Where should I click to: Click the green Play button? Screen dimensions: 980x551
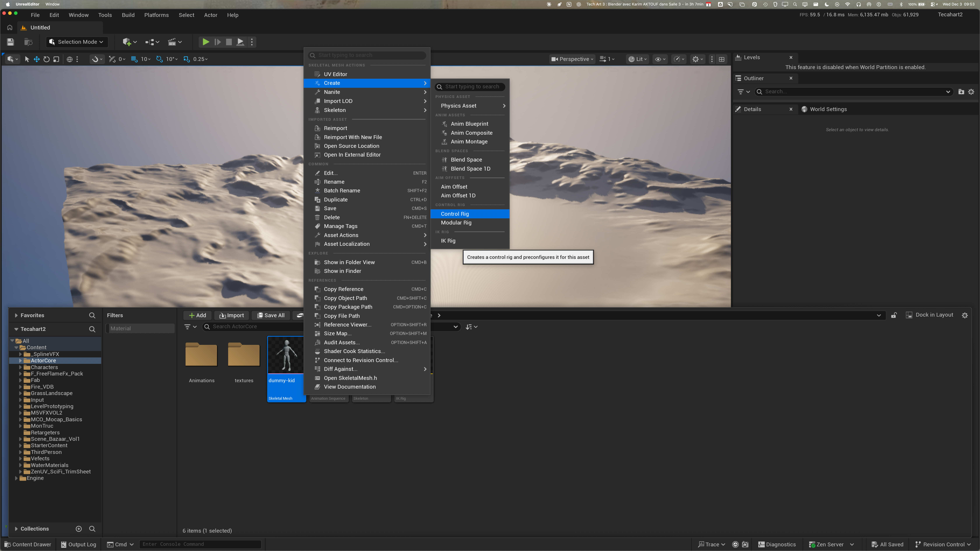[x=205, y=42]
